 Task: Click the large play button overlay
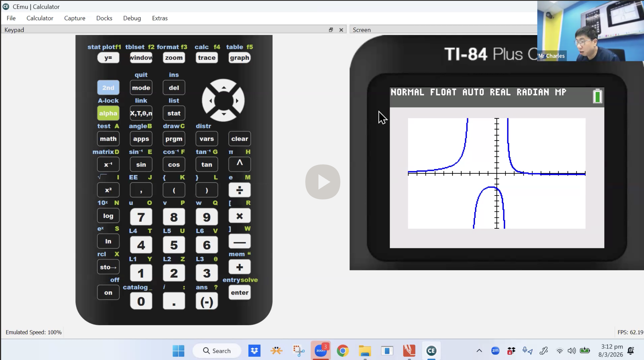[x=323, y=182]
